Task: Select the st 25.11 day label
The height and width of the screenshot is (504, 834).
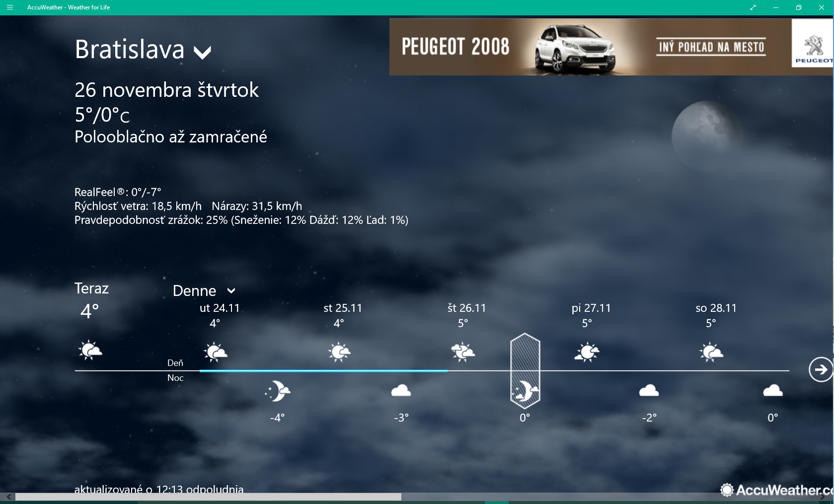Action: tap(343, 308)
